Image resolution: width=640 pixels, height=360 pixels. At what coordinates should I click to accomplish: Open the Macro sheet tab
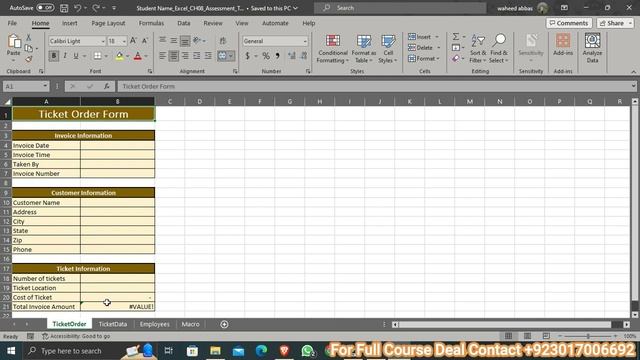click(190, 324)
